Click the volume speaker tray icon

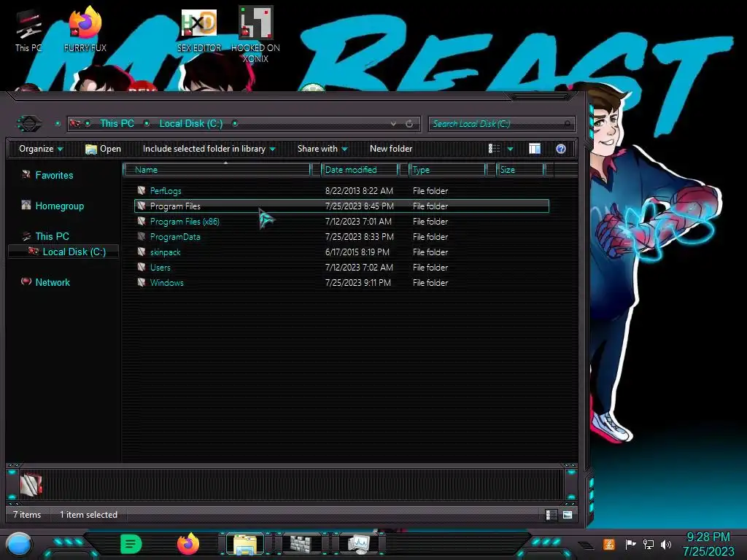[666, 544]
